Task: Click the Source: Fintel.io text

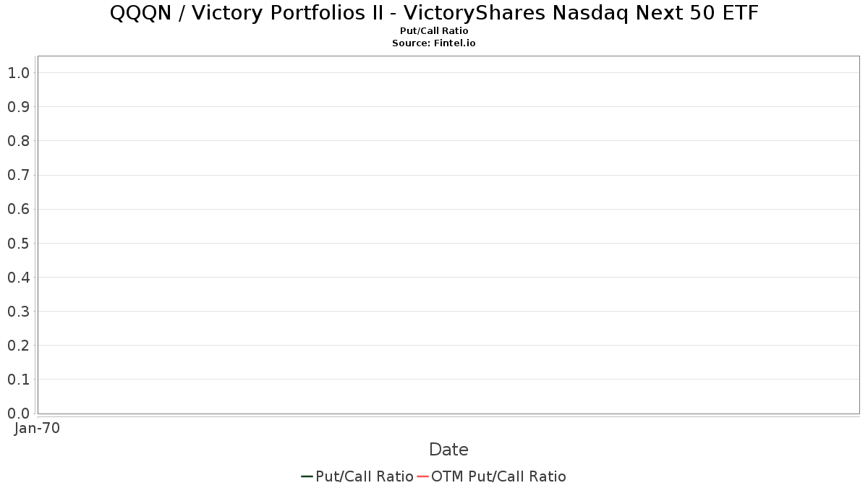Action: [434, 43]
